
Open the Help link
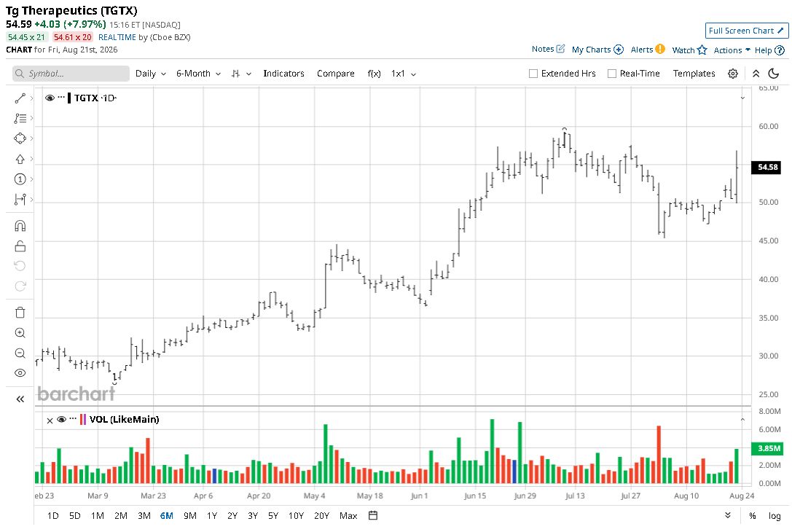click(x=769, y=50)
